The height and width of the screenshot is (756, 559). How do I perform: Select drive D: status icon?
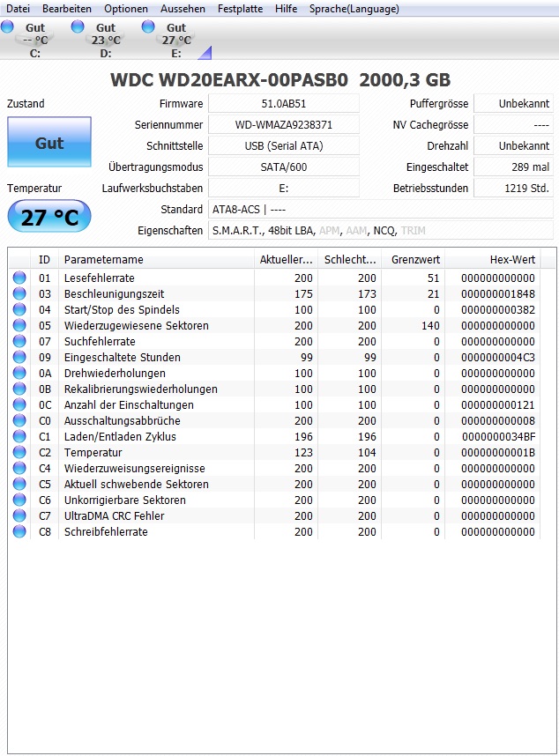click(78, 26)
